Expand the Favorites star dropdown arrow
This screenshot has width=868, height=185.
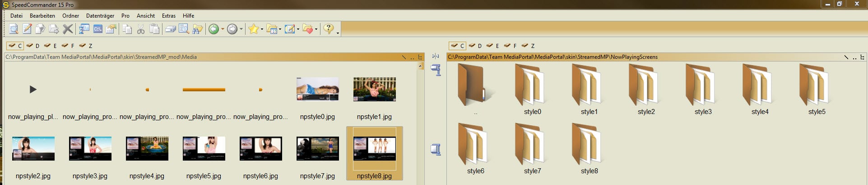[262, 29]
